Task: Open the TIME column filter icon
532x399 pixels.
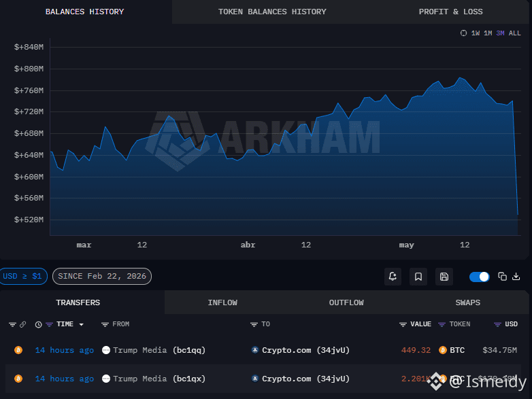Action: tap(49, 324)
